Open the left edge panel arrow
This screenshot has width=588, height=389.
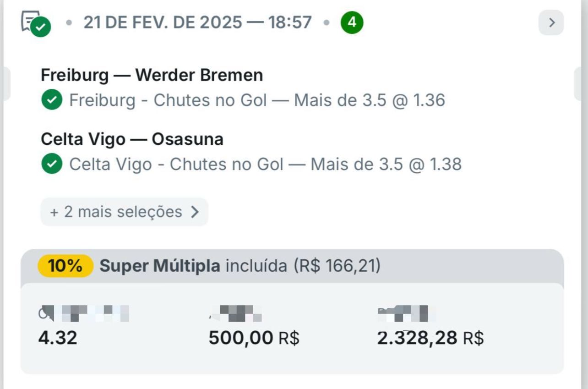pos(5,82)
